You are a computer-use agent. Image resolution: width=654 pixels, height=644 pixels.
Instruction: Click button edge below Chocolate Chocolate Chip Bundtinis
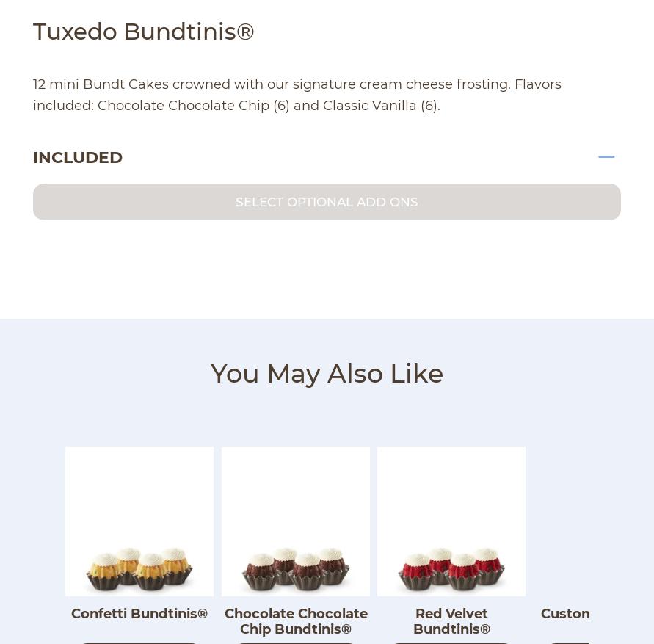click(296, 642)
